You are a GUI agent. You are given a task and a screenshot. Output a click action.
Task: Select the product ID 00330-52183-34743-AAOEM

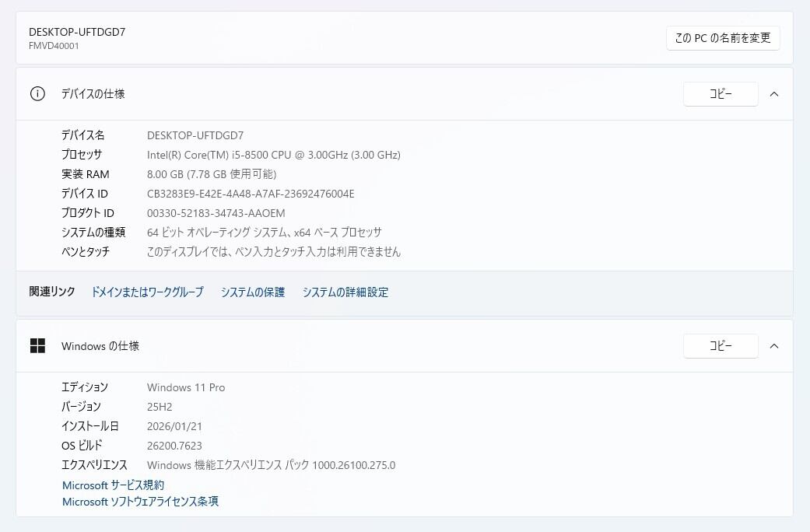(x=216, y=213)
